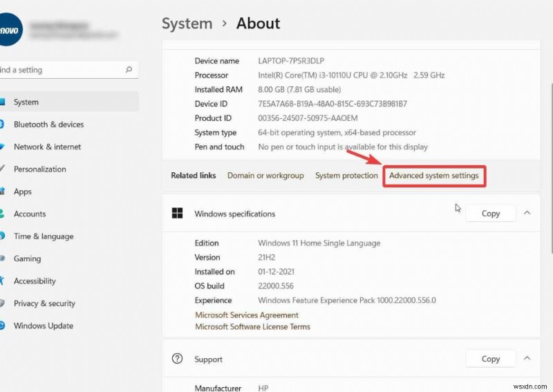Open Microsoft Services Agreement link
The height and width of the screenshot is (392, 553).
tap(247, 315)
